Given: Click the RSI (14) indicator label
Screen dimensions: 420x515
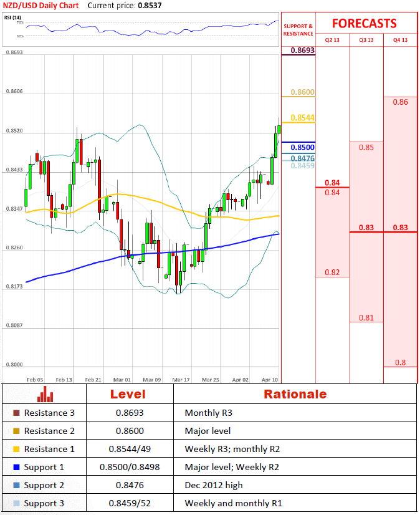Looking at the screenshot, I should tap(12, 17).
